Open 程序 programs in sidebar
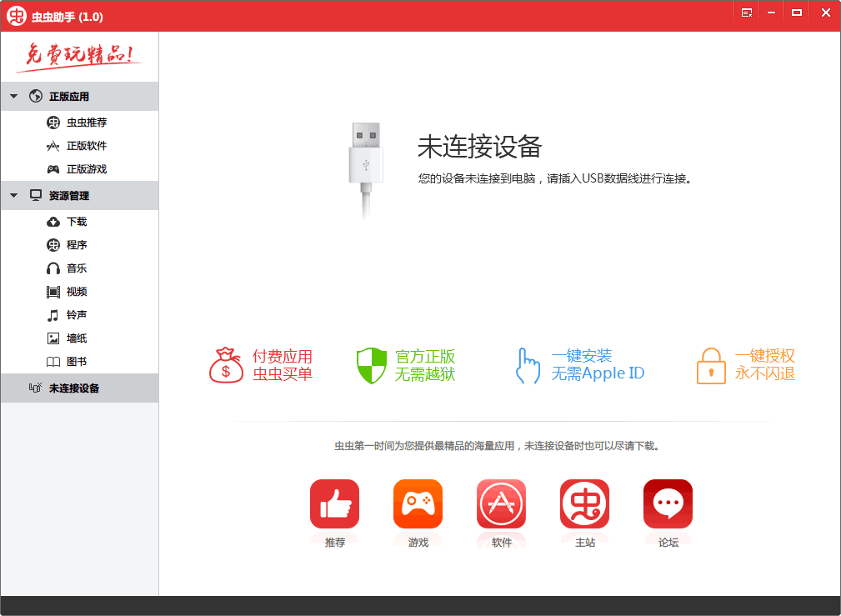The height and width of the screenshot is (616, 841). coord(79,245)
